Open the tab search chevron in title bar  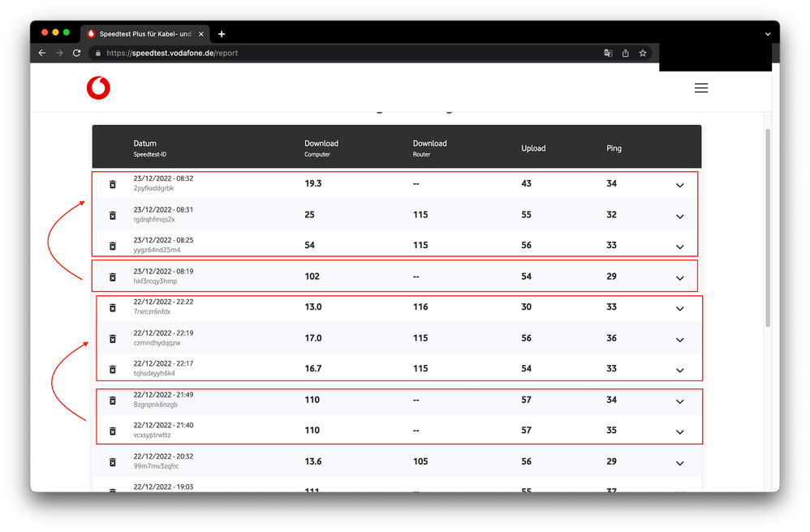(x=768, y=34)
